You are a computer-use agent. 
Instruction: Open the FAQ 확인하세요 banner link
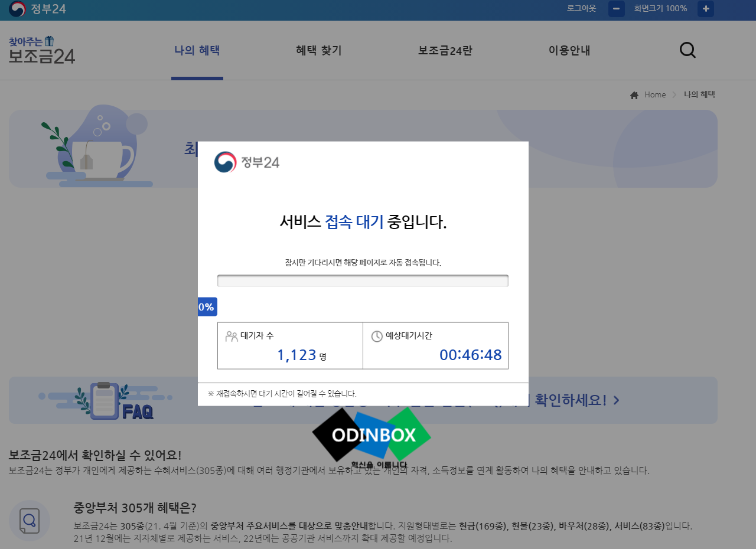pyautogui.click(x=363, y=400)
